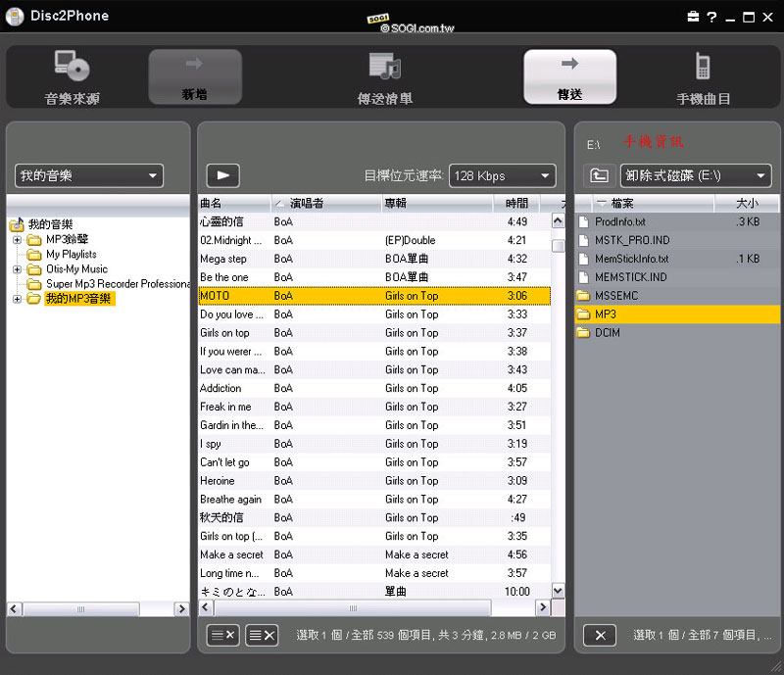This screenshot has width=784, height=675.
Task: Select the MP3 folder on the phone
Action: click(x=677, y=314)
